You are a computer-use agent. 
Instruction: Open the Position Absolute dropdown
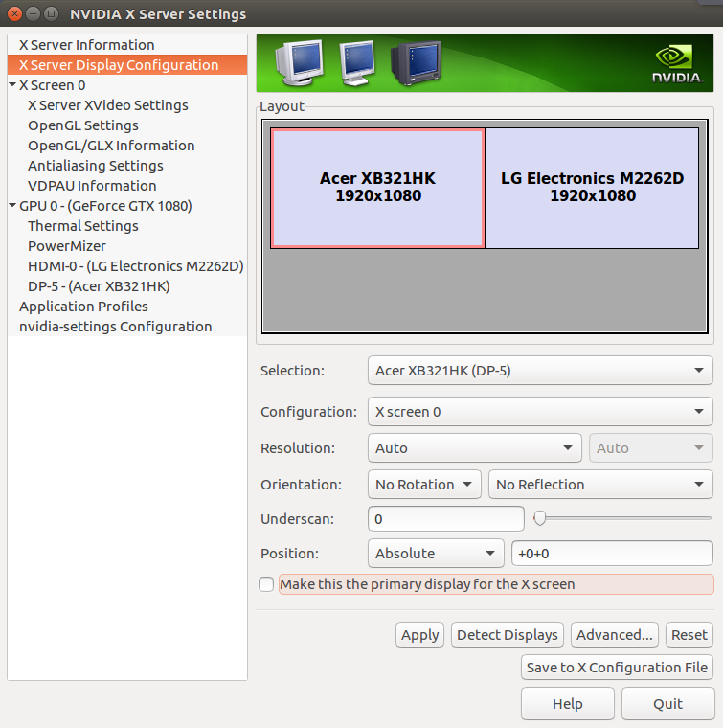436,553
